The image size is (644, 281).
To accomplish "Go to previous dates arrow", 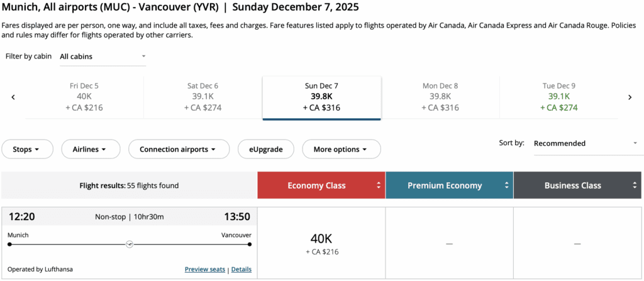I will (13, 97).
